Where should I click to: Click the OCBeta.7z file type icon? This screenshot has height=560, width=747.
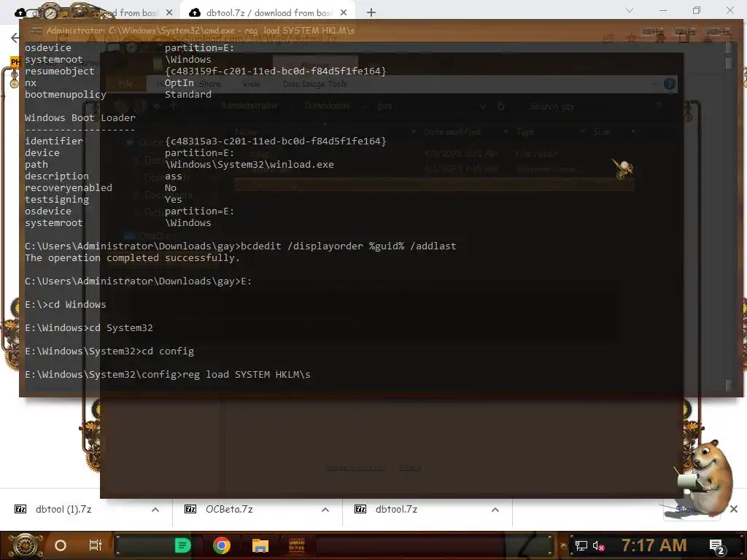[190, 509]
